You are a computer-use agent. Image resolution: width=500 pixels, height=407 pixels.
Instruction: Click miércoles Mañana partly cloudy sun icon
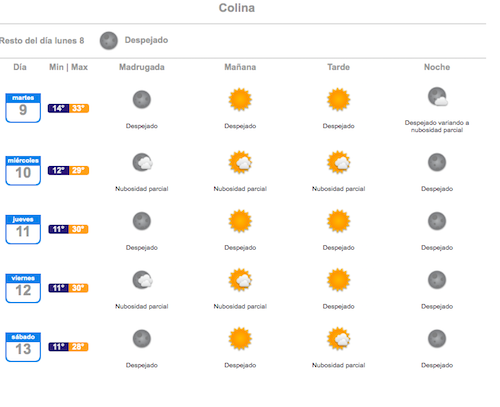click(x=240, y=162)
